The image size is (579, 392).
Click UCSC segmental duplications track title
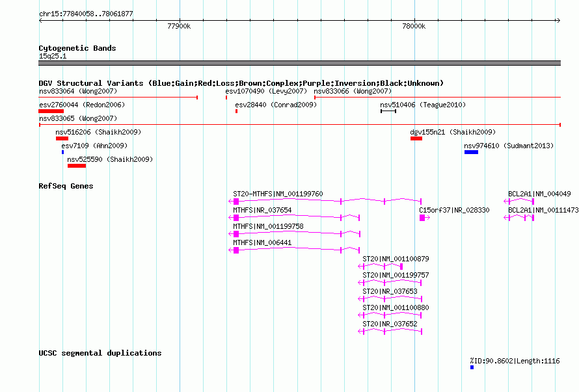(100, 353)
